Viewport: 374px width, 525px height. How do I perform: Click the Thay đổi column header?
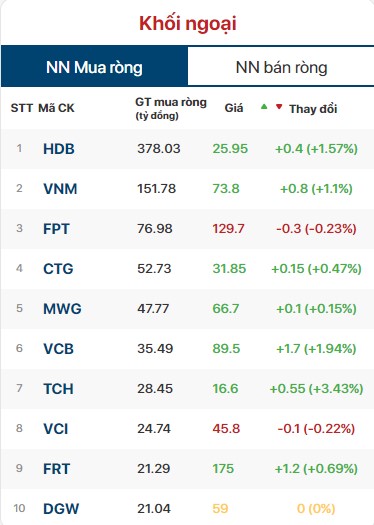point(313,109)
